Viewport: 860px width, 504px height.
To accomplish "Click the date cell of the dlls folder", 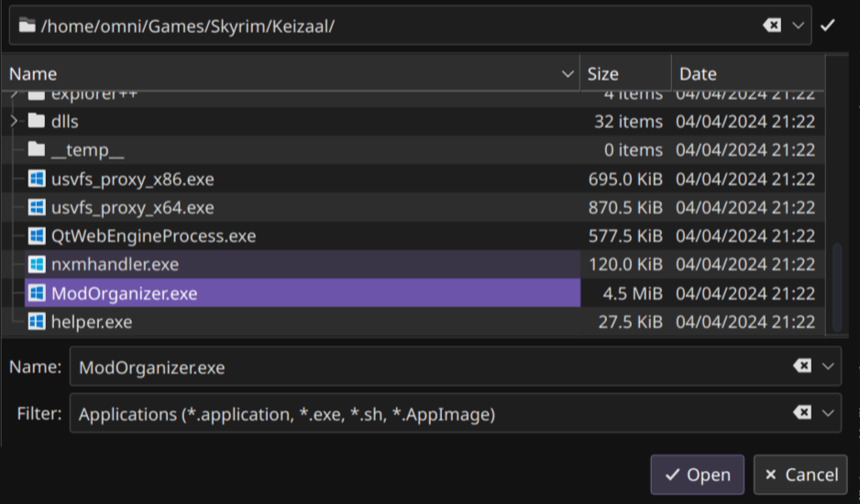I will click(x=745, y=121).
